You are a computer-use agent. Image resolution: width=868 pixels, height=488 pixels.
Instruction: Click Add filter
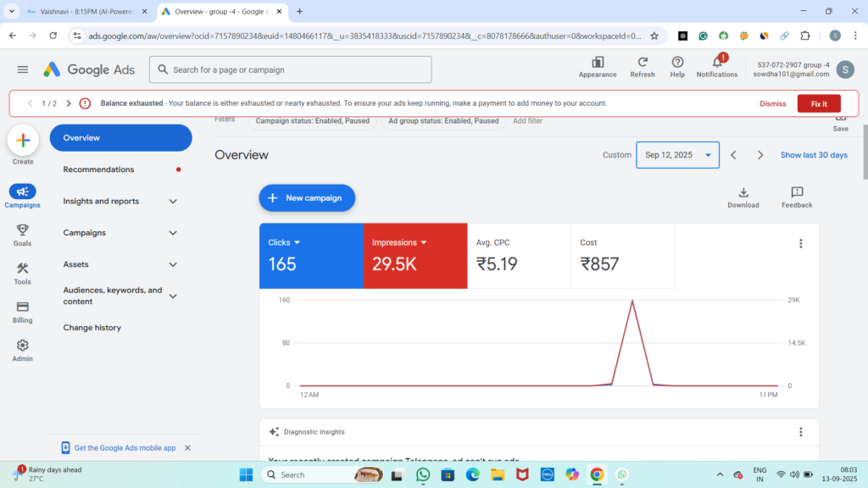tap(527, 120)
